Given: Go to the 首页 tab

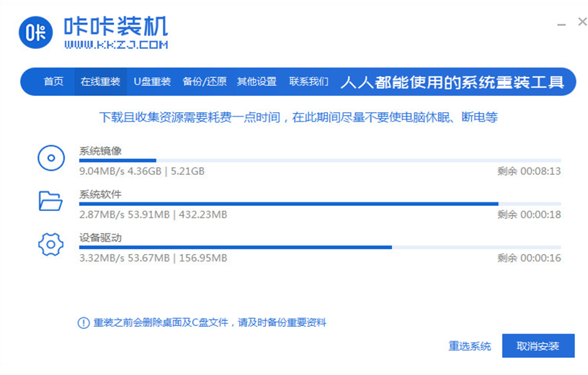Looking at the screenshot, I should point(53,82).
